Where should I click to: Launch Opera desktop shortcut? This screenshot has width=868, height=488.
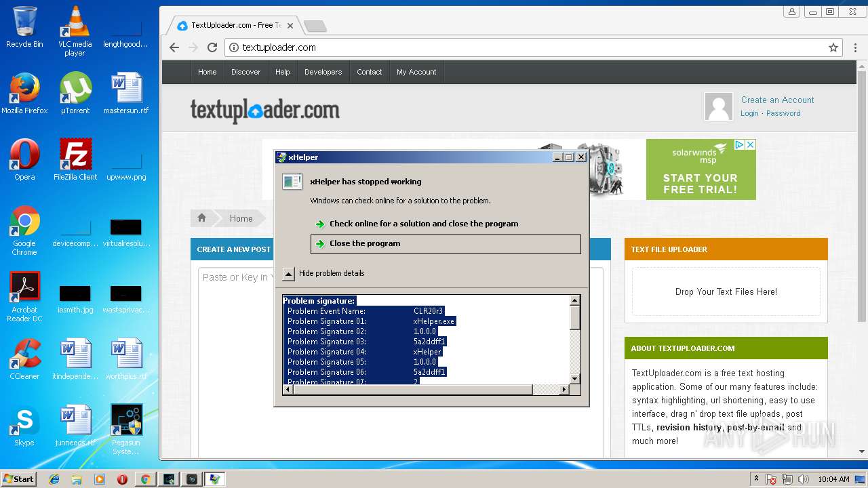click(x=24, y=160)
